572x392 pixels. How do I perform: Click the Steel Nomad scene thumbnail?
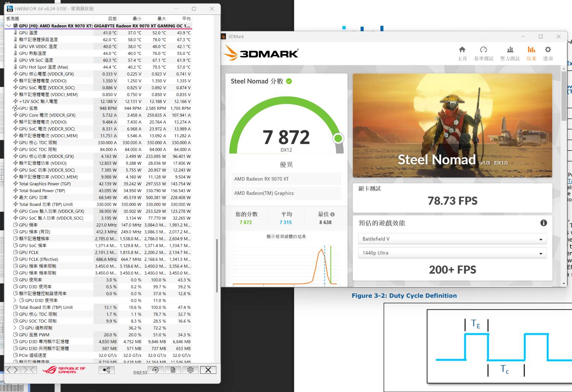(x=452, y=125)
